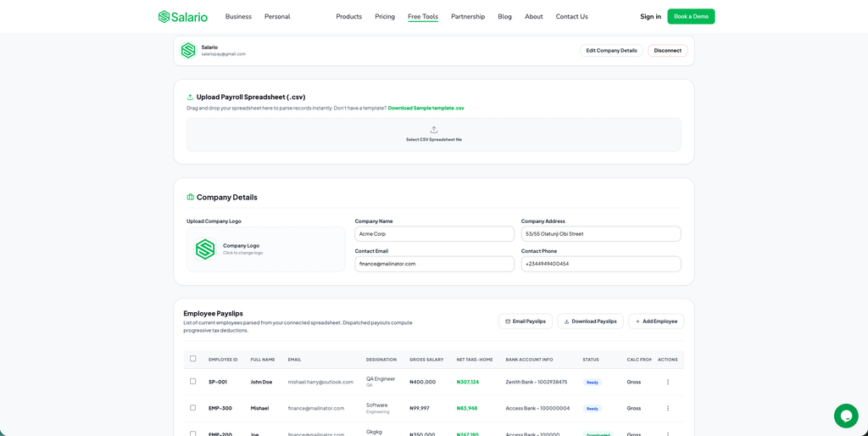Open the chat widget bubble icon
Image resolution: width=868 pixels, height=436 pixels.
tap(846, 416)
